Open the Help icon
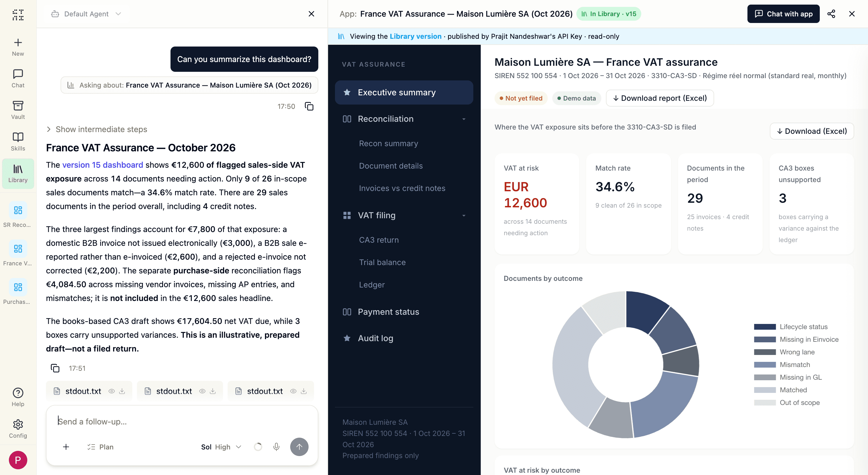The image size is (868, 475). (x=18, y=393)
